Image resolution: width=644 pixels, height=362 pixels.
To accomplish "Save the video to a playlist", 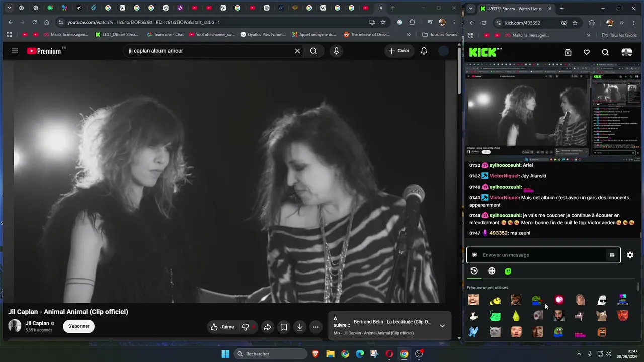I will pos(284,327).
